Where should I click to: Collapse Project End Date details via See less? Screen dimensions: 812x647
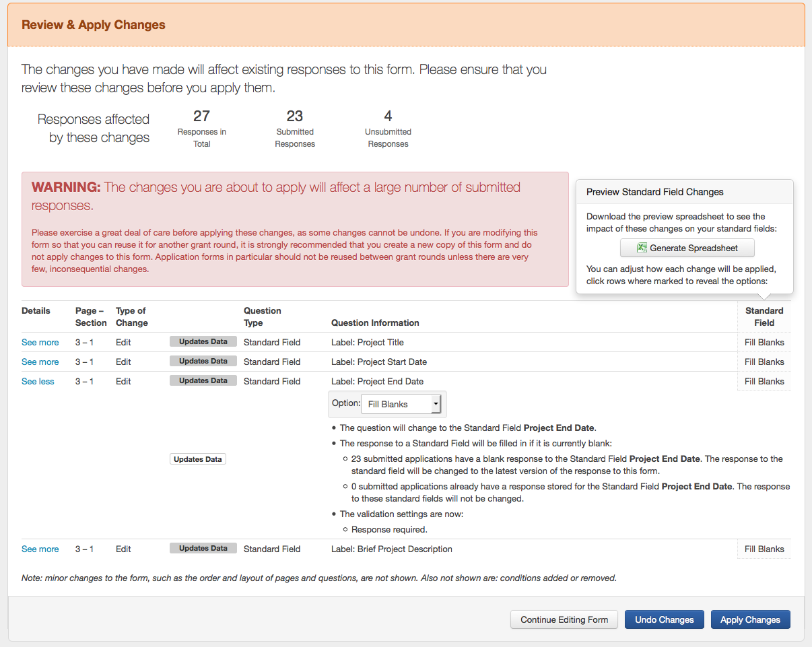coord(38,381)
